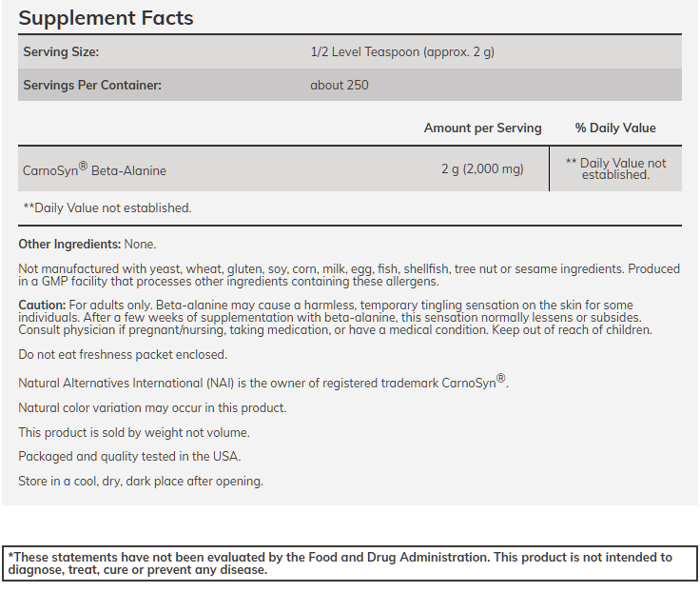Select the CarnoSyn Beta-Alanine ingredient row
The height and width of the screenshot is (592, 700).
tap(94, 169)
